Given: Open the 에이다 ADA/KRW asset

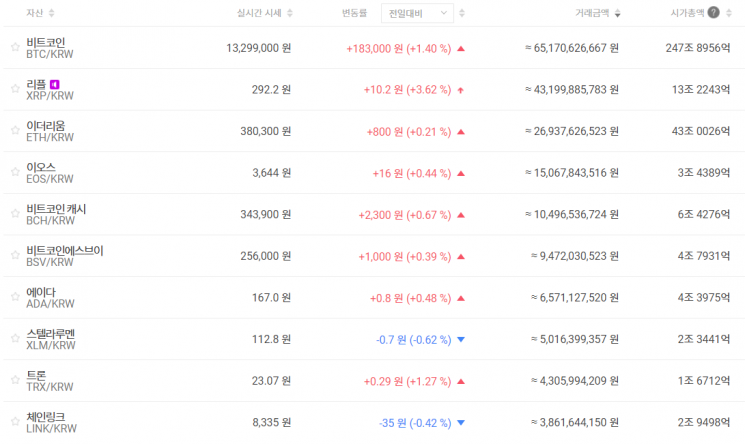Looking at the screenshot, I should coord(50,298).
